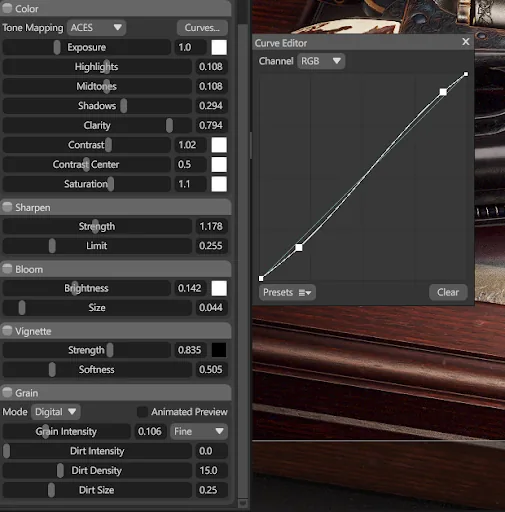Viewport: 505px width, 512px height.
Task: Click the Dirt Size value 0.25
Action: (211, 490)
